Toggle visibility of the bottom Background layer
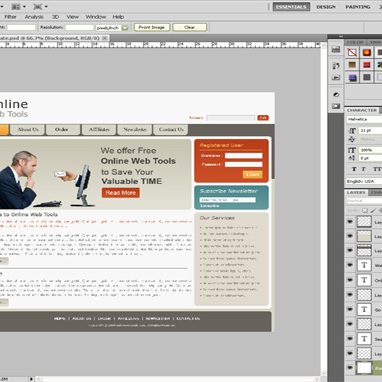 [x=350, y=368]
